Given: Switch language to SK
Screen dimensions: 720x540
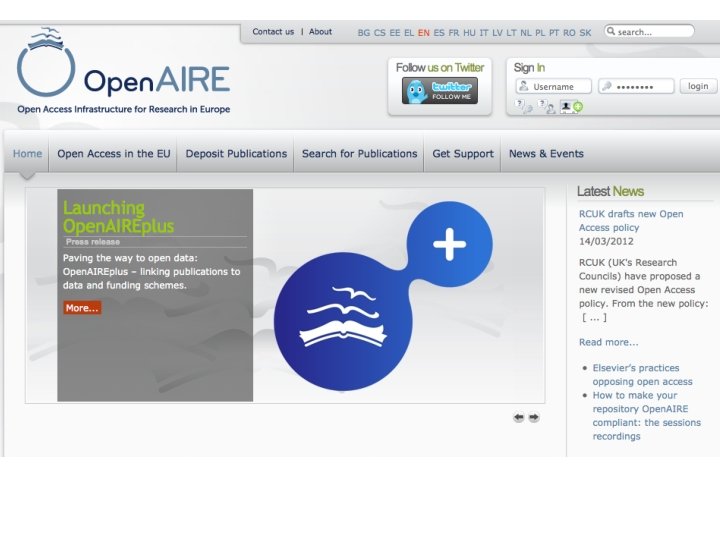Looking at the screenshot, I should (x=585, y=33).
